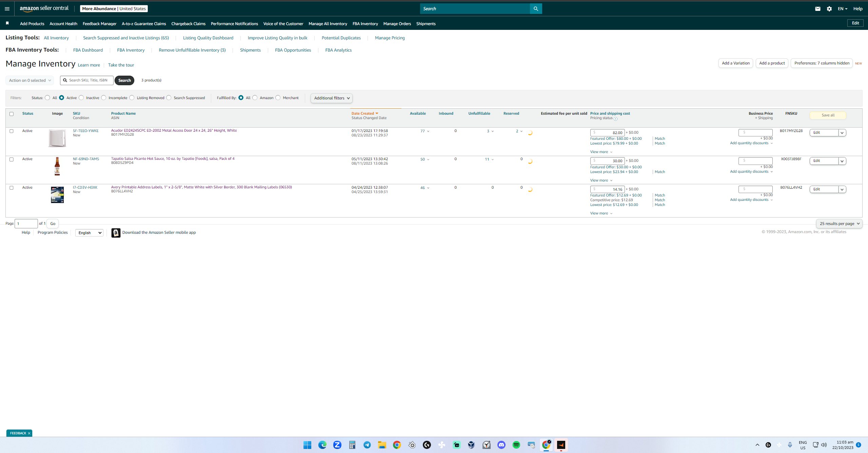
Task: Check the select-all checkbox in table header
Action: (12, 114)
